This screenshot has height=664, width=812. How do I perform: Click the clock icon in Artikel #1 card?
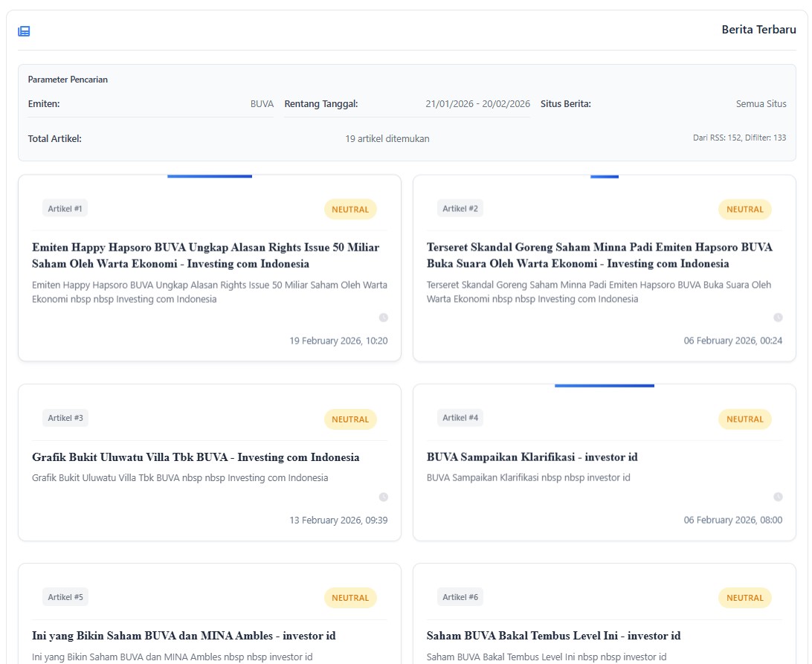[x=384, y=318]
